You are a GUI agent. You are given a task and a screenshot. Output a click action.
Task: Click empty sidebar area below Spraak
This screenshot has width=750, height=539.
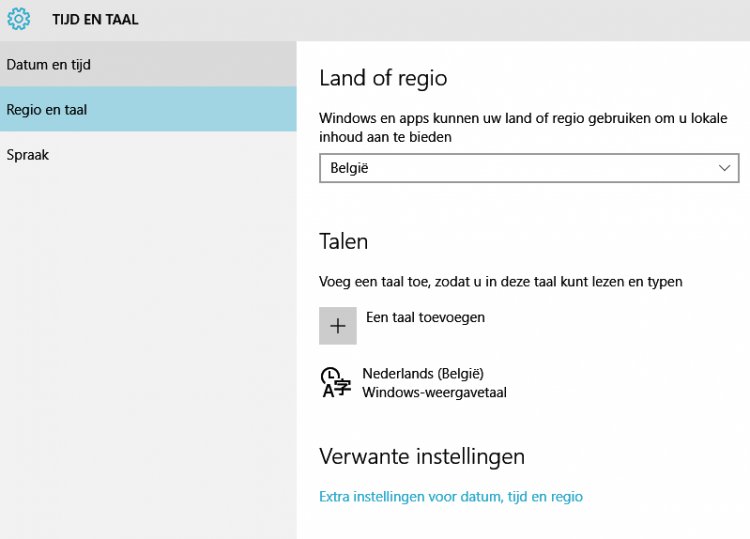point(148,350)
